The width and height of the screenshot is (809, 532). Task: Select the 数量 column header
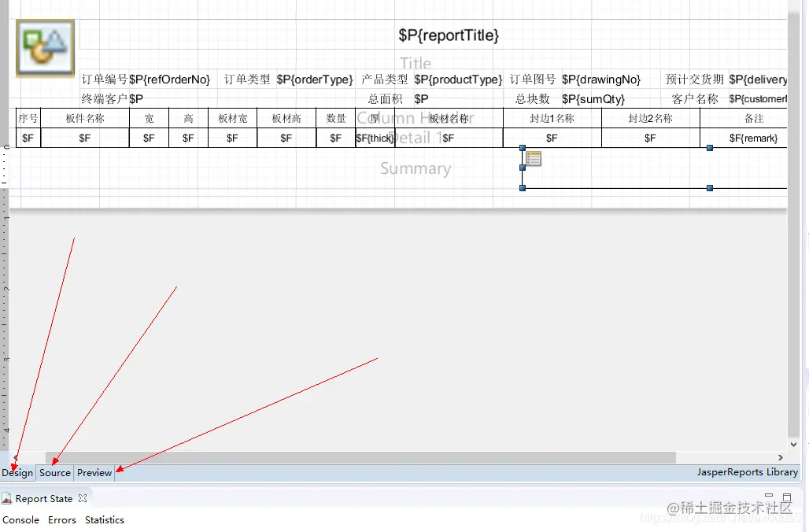(336, 118)
